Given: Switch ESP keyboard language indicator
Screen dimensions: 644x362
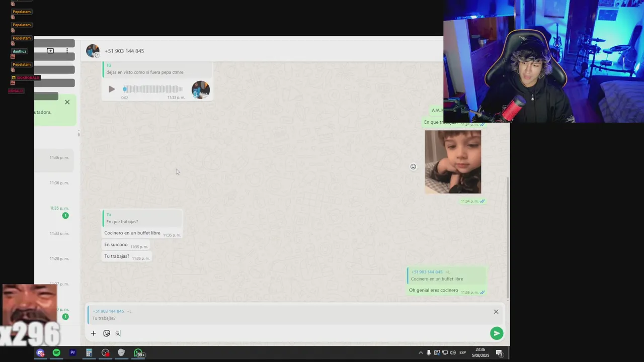Looking at the screenshot, I should (x=462, y=353).
